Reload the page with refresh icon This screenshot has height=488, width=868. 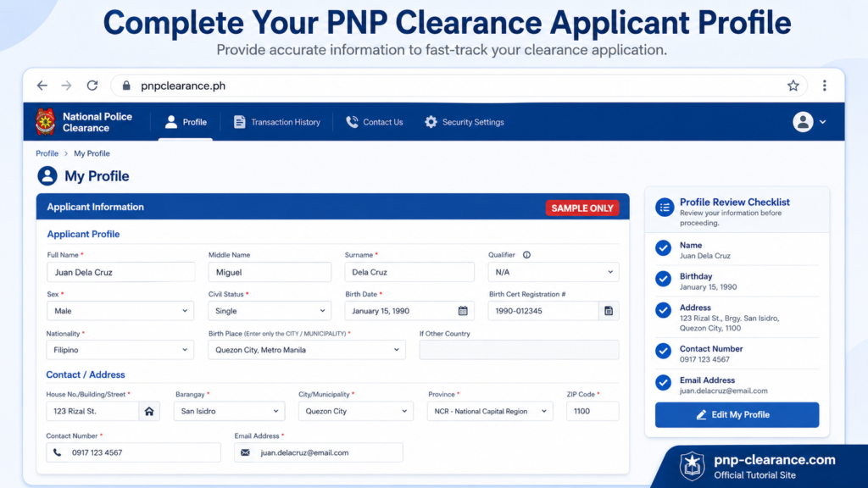click(92, 86)
